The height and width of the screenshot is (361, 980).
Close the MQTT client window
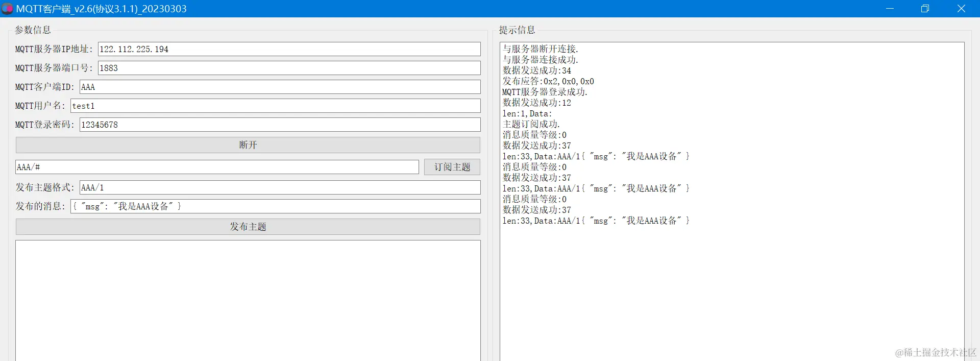coord(961,9)
